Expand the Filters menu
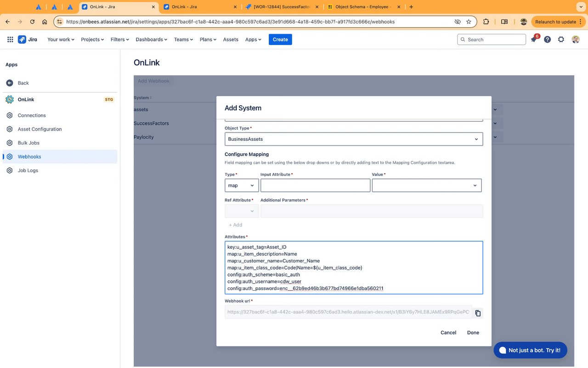Screen dimensions: 588x368 click(x=119, y=40)
